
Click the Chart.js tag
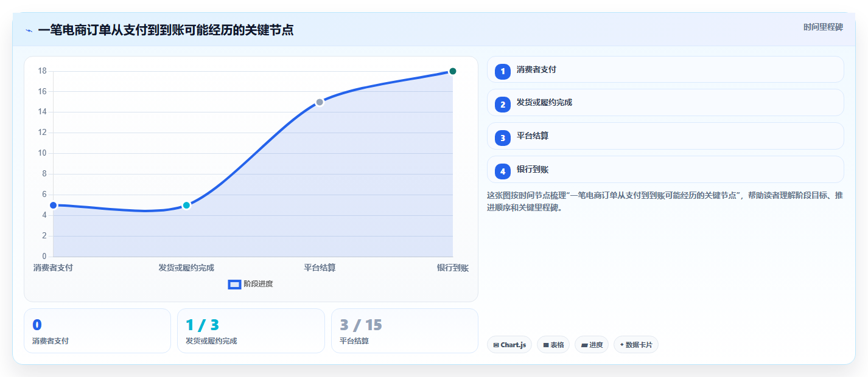pyautogui.click(x=509, y=345)
